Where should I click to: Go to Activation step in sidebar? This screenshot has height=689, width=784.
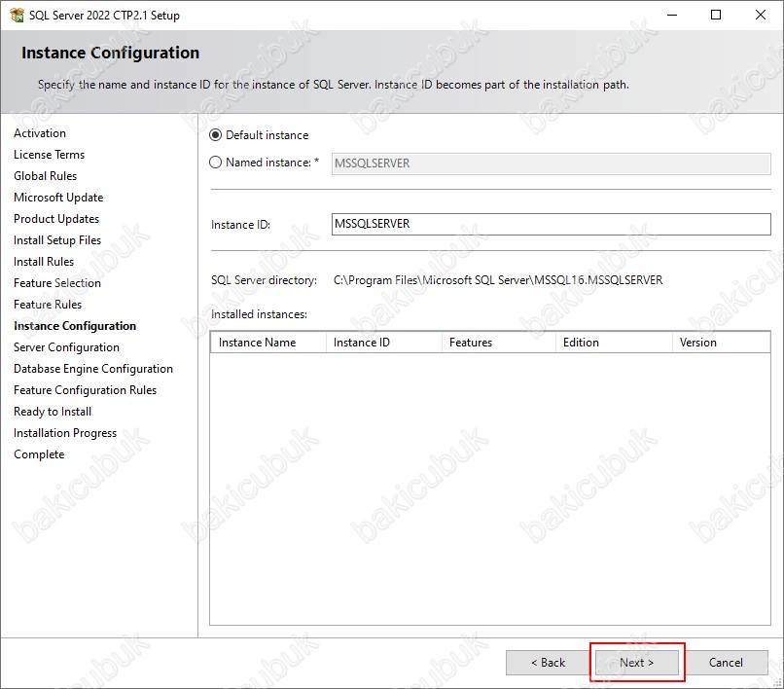pos(40,133)
